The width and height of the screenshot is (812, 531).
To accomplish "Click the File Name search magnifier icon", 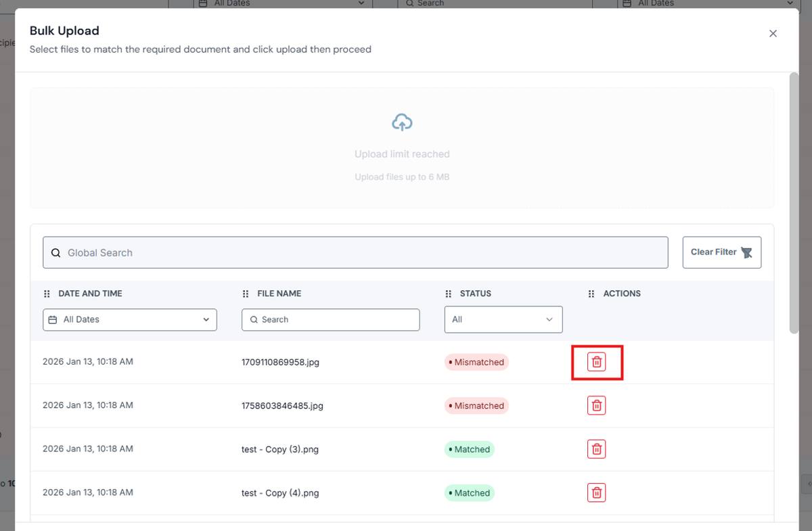I will (254, 319).
